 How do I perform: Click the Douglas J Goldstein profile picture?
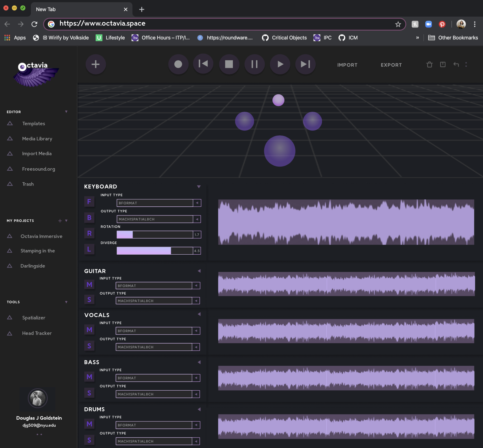38,398
